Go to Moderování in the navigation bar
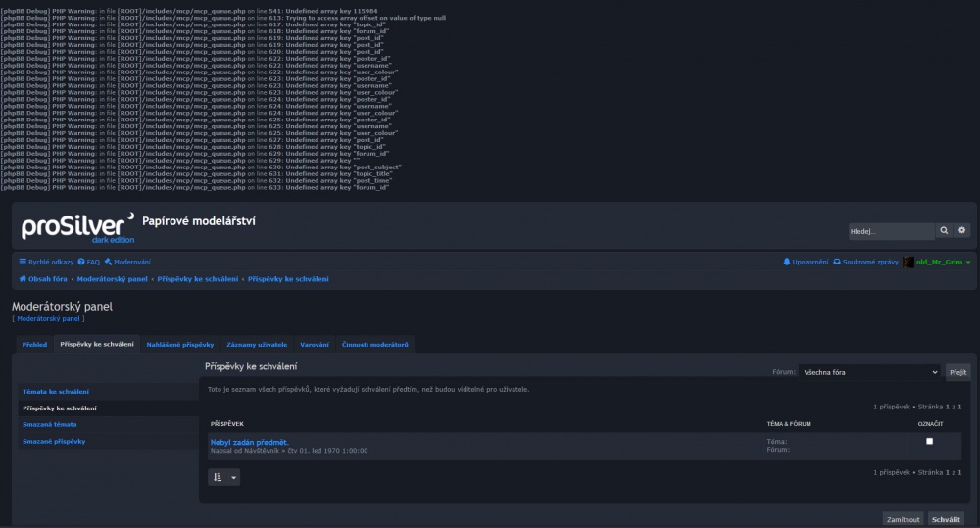This screenshot has height=528, width=980. [127, 262]
